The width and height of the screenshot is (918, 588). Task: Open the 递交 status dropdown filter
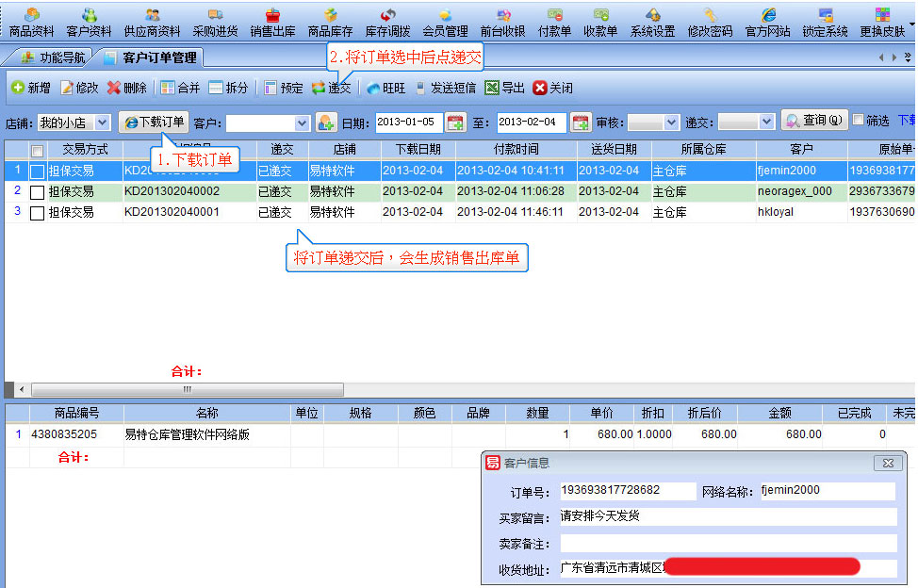(765, 122)
